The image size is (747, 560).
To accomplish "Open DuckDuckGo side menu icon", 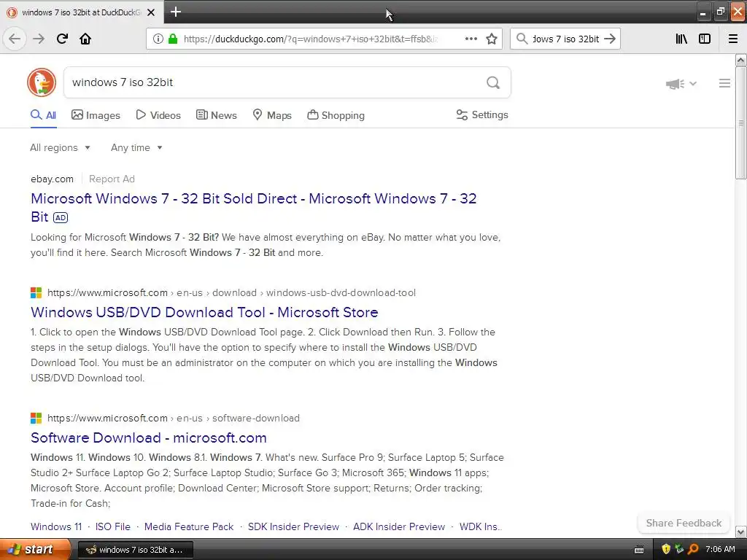I will coord(724,83).
